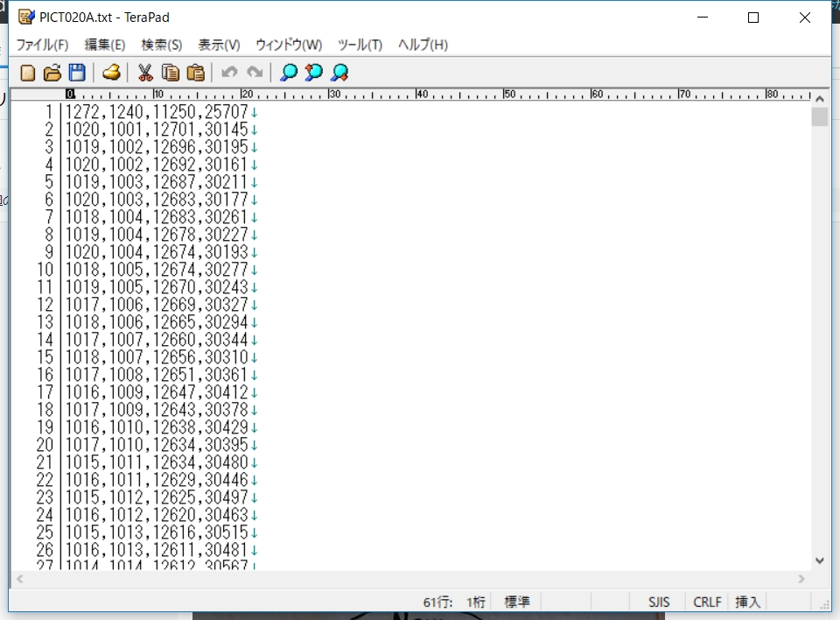Click line 17 text 1016,1009,12647,30412

click(157, 392)
